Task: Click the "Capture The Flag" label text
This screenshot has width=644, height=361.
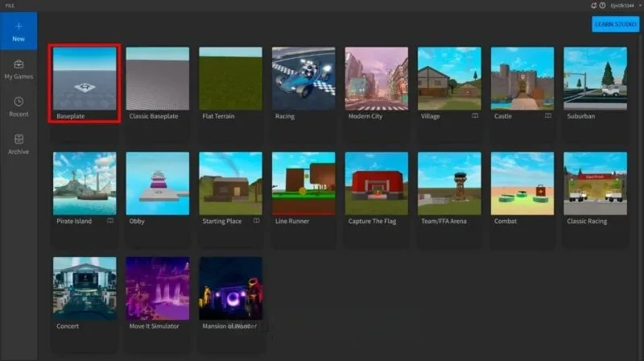Action: click(372, 222)
